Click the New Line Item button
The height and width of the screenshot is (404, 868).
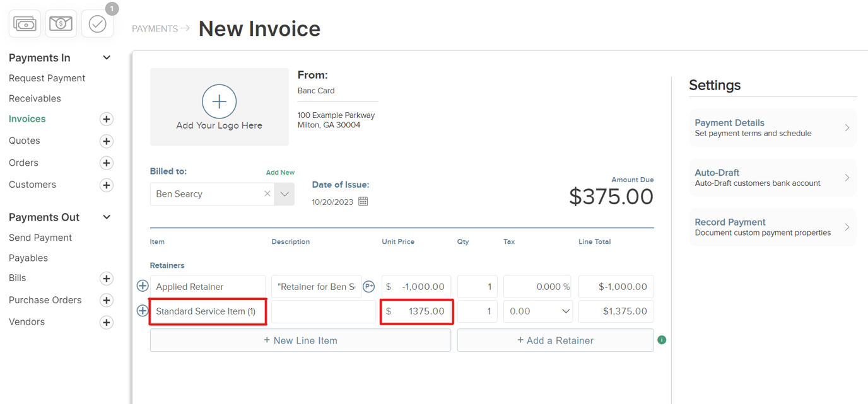coord(300,340)
